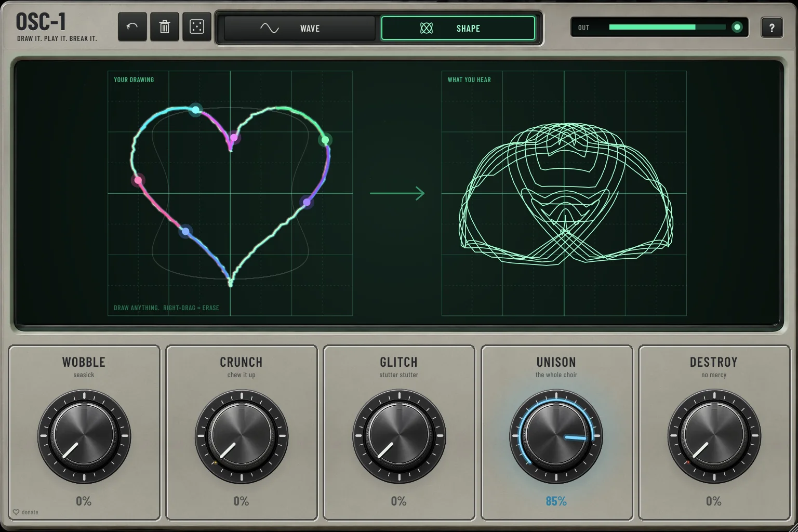Click the 'no mercy' subtitle

(x=713, y=375)
